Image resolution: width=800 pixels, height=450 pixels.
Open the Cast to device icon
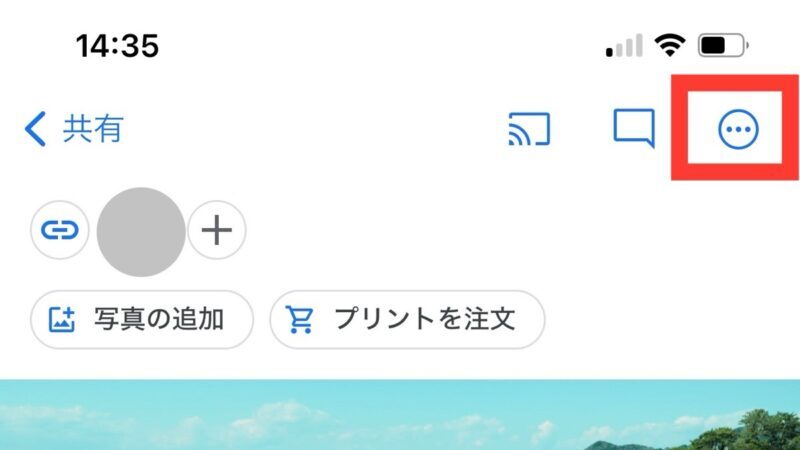(529, 129)
